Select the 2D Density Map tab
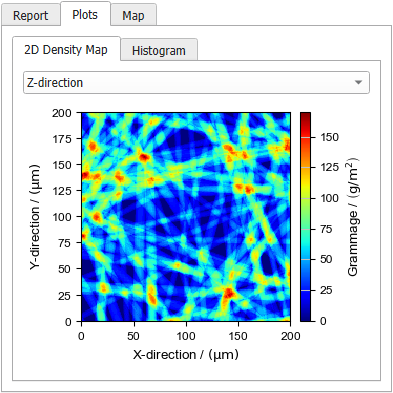Image resolution: width=393 pixels, height=393 pixels. tap(66, 50)
